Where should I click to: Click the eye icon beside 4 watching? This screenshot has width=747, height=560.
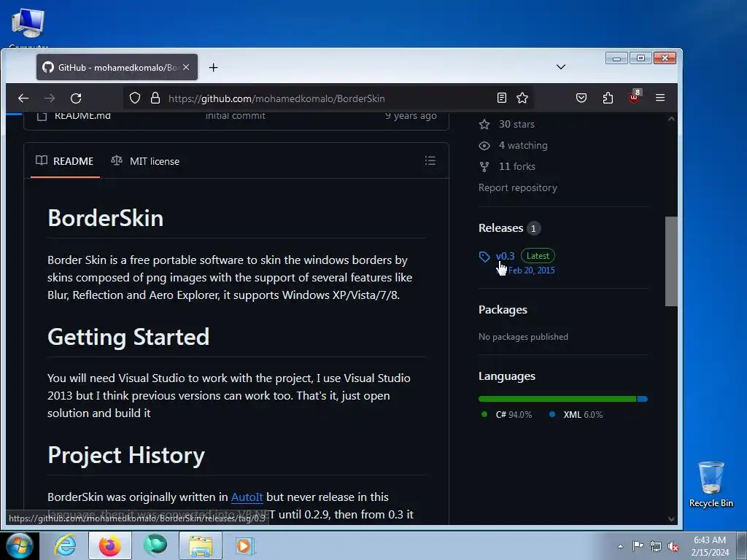pyautogui.click(x=484, y=146)
